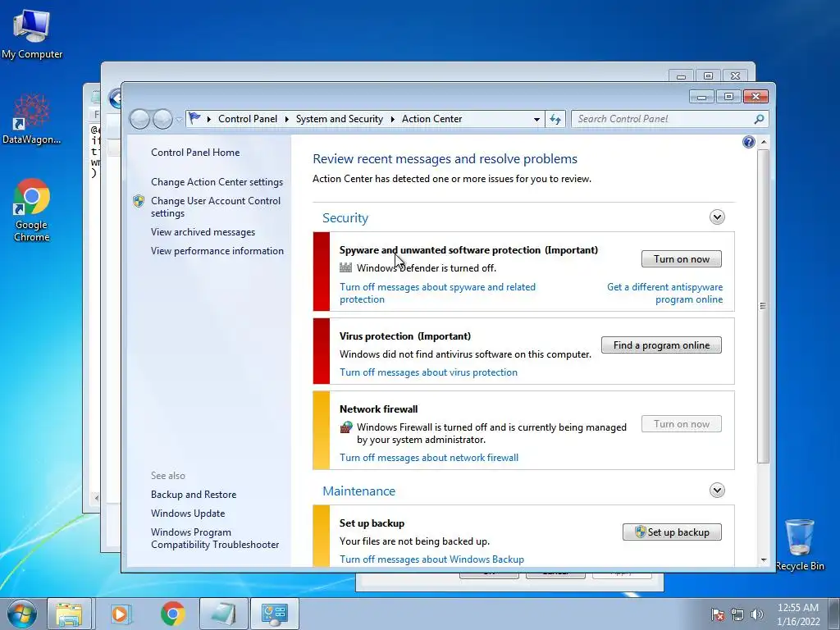Open Change Action Center settings
This screenshot has height=630, width=840.
(217, 182)
